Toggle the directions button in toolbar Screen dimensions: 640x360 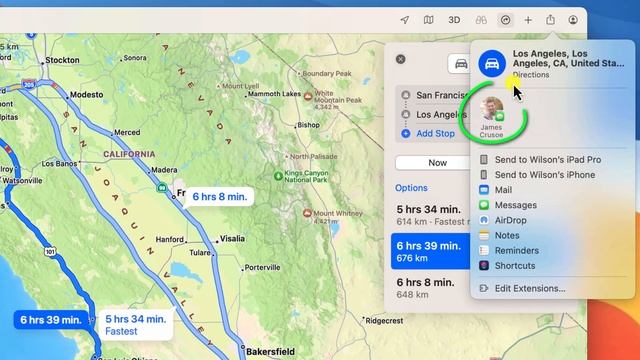coord(505,20)
